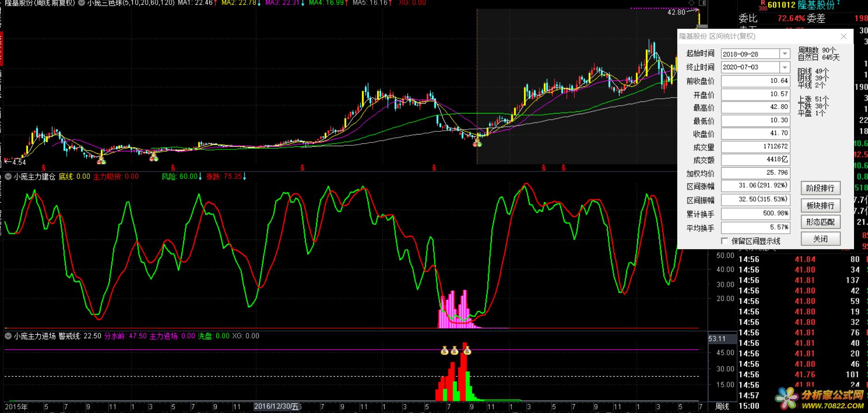This screenshot has height=413, width=868.
Task: Click the 4.54 low price label on chart
Action: pyautogui.click(x=19, y=162)
